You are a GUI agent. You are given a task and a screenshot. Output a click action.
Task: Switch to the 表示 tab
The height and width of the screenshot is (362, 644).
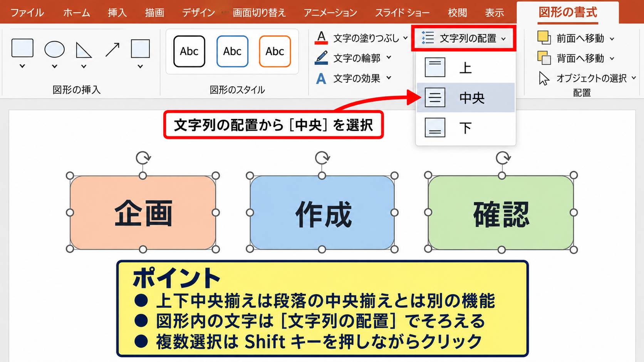point(495,13)
